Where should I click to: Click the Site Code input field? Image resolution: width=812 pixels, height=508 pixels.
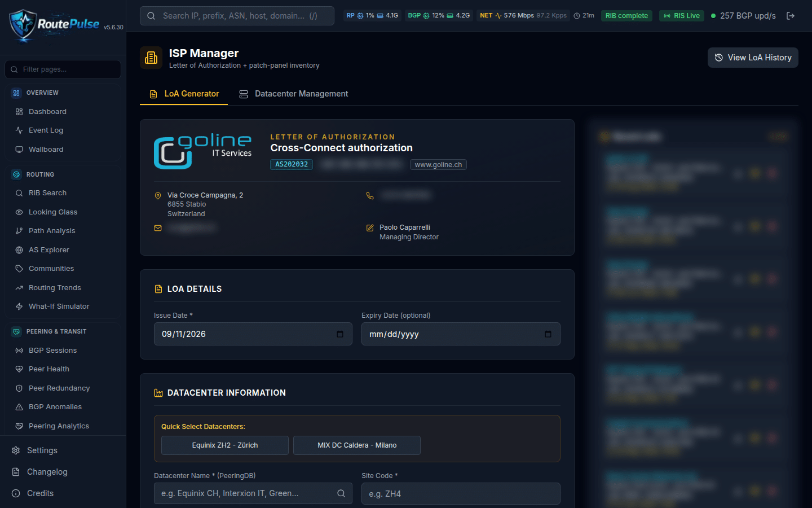click(x=461, y=494)
